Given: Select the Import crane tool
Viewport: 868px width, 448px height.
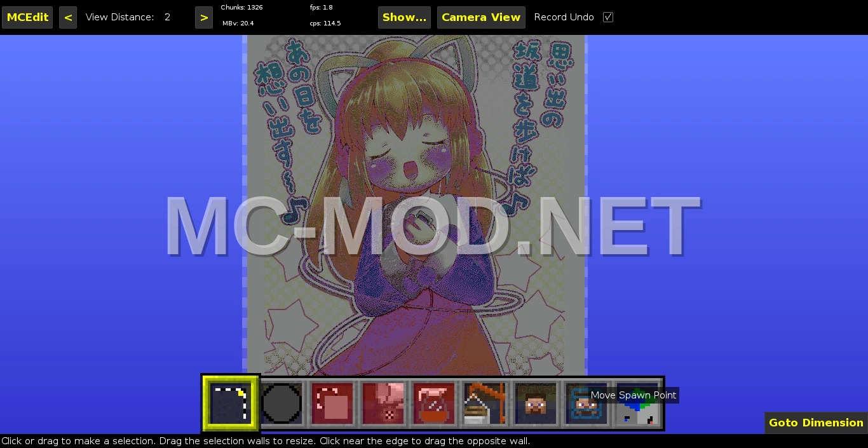Looking at the screenshot, I should tap(484, 403).
